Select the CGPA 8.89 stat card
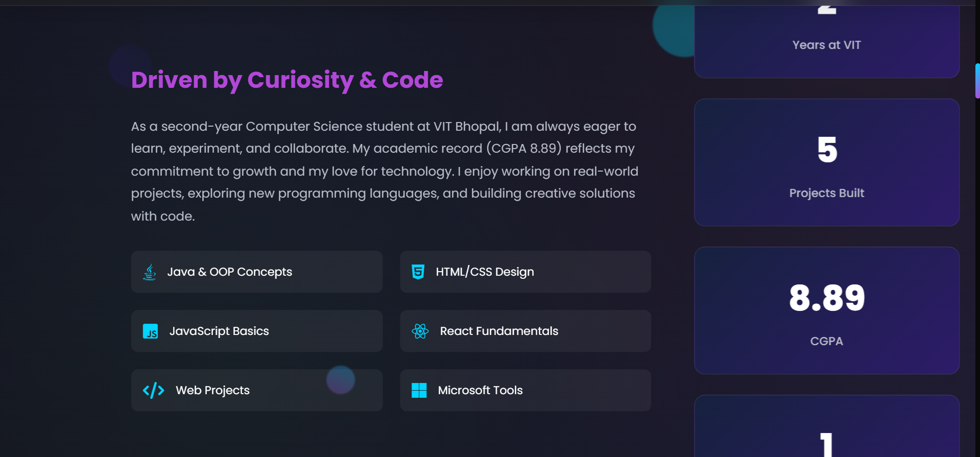The height and width of the screenshot is (457, 980). (x=826, y=310)
